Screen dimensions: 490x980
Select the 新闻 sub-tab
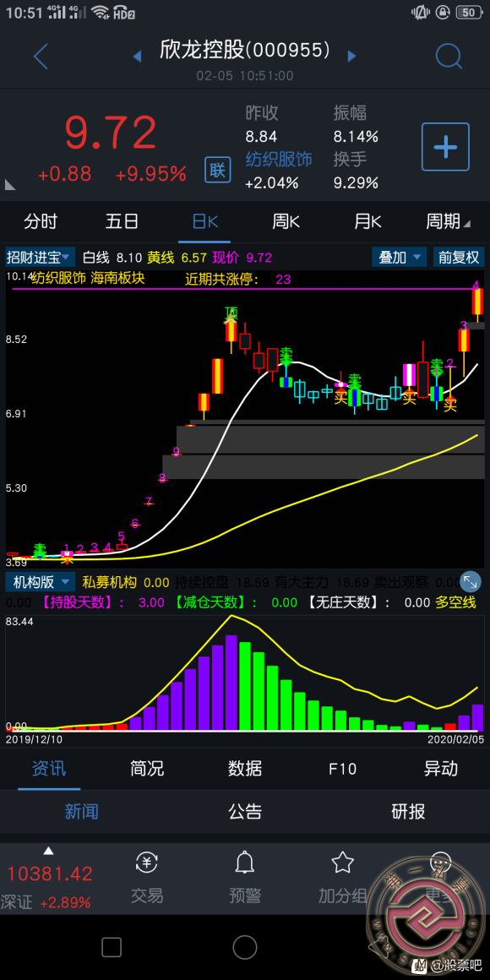pyautogui.click(x=81, y=811)
